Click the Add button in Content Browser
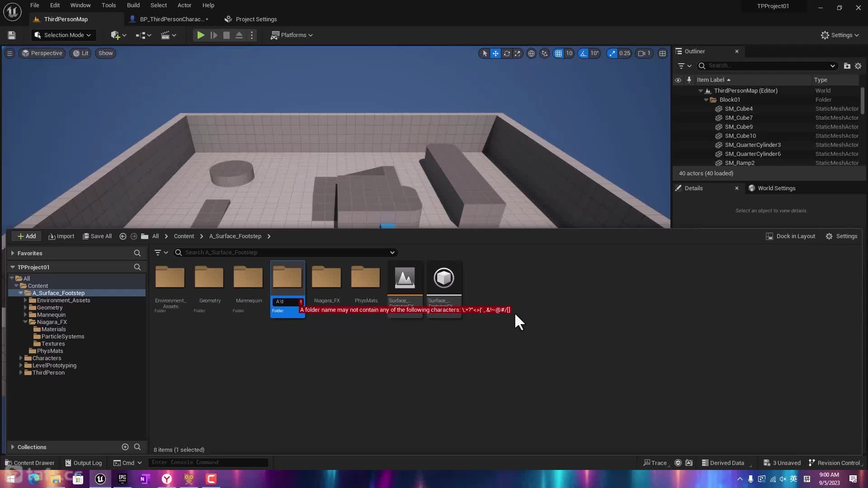 [x=26, y=236]
